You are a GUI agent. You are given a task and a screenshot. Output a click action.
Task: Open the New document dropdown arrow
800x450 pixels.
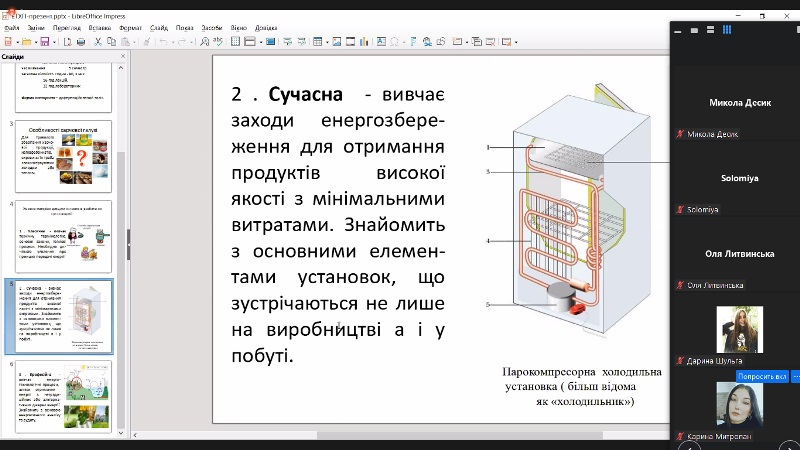click(17, 42)
